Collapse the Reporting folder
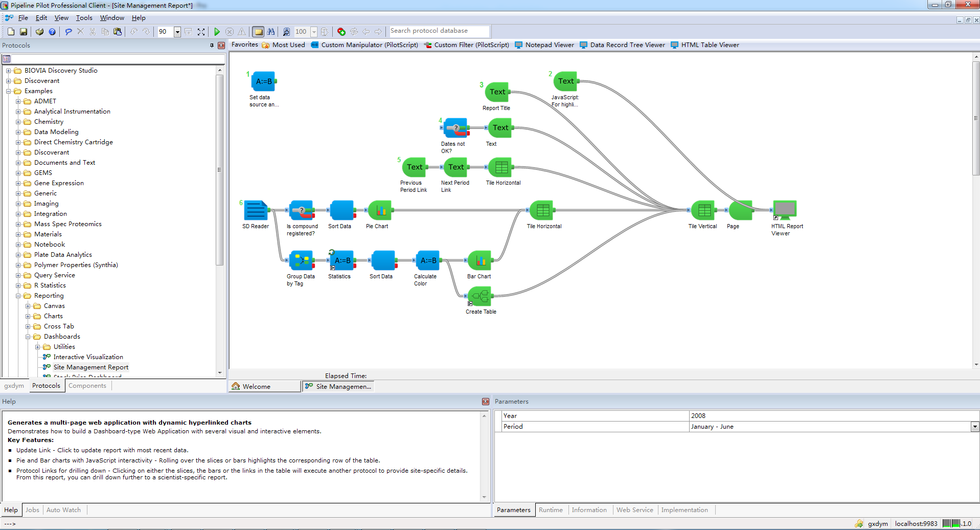 (18, 296)
